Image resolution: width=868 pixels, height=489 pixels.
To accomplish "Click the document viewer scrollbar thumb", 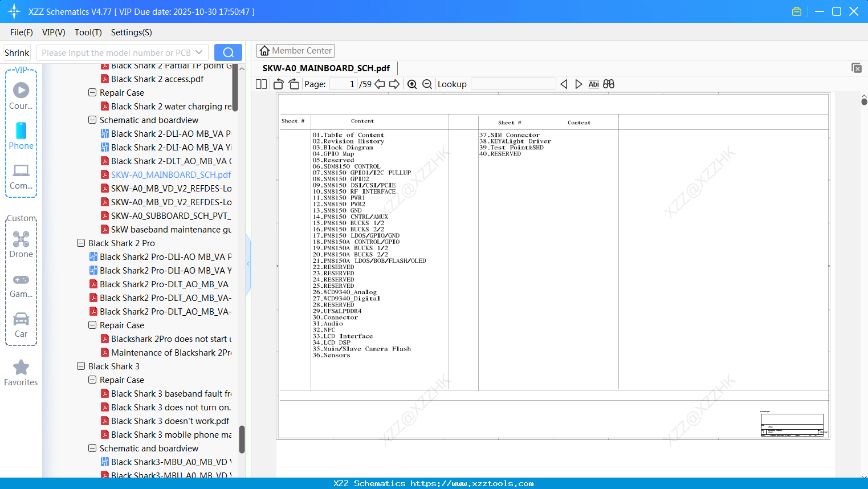I will (x=864, y=101).
